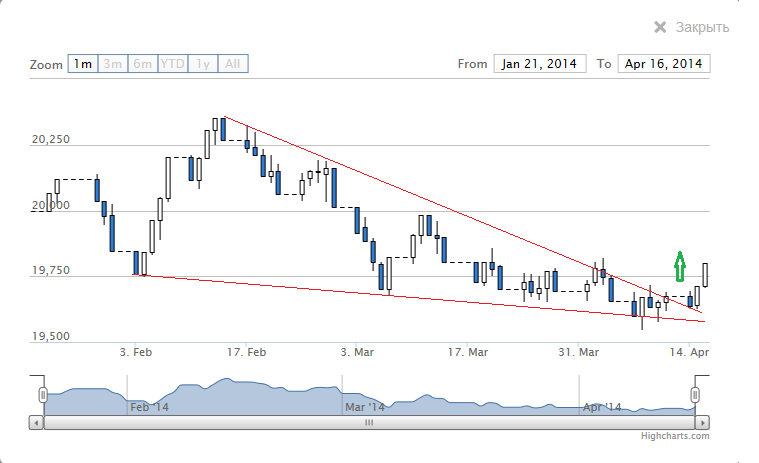Click the 3. Feb axis label
Screen dimensions: 759x463
tap(136, 352)
